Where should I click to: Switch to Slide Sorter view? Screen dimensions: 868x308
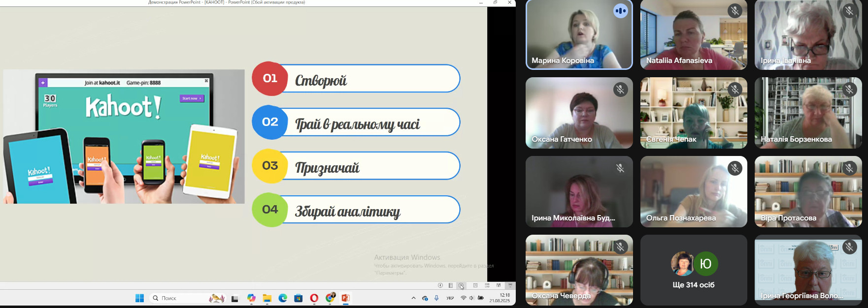click(487, 285)
